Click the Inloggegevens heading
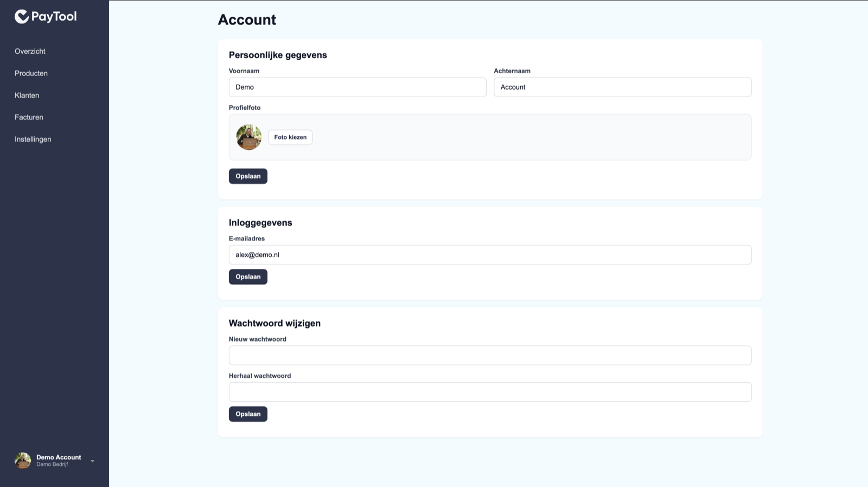 point(260,223)
